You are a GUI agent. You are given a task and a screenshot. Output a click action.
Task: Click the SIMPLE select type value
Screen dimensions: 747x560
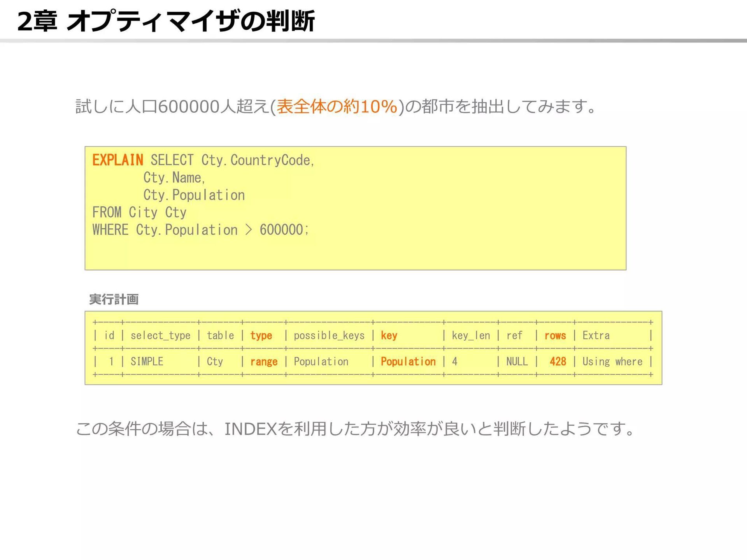pos(147,362)
